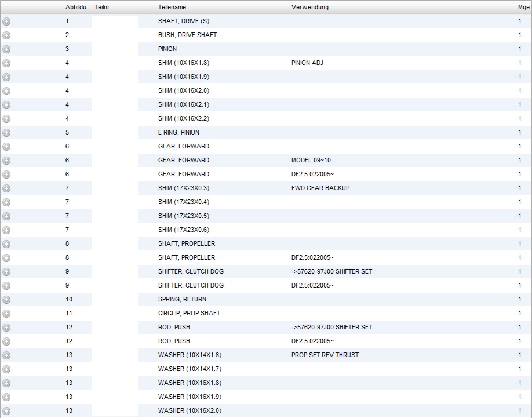The width and height of the screenshot is (532, 418).
Task: Select the PINION ADJ usage cell
Action: point(307,63)
